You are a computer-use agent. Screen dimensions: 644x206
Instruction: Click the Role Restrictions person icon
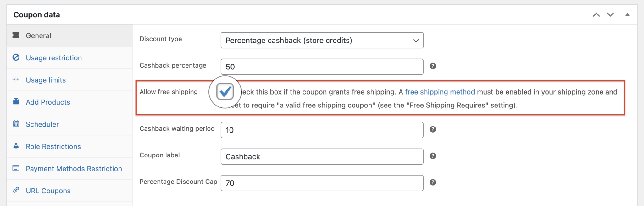point(16,146)
